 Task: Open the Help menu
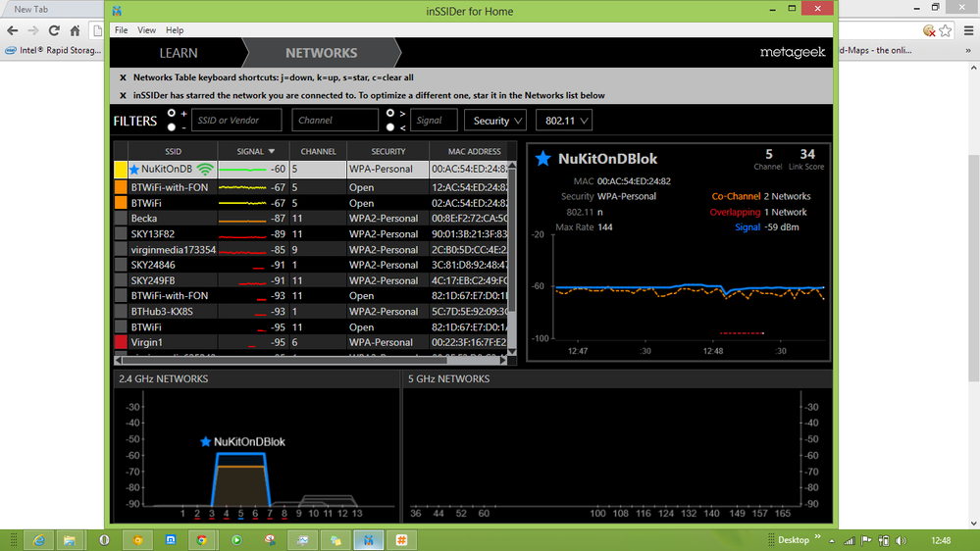tap(175, 30)
